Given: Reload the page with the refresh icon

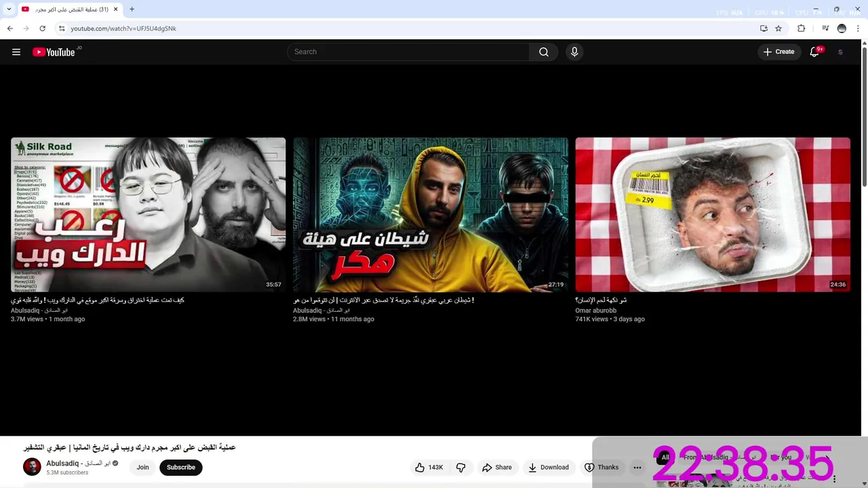Looking at the screenshot, I should pyautogui.click(x=43, y=28).
